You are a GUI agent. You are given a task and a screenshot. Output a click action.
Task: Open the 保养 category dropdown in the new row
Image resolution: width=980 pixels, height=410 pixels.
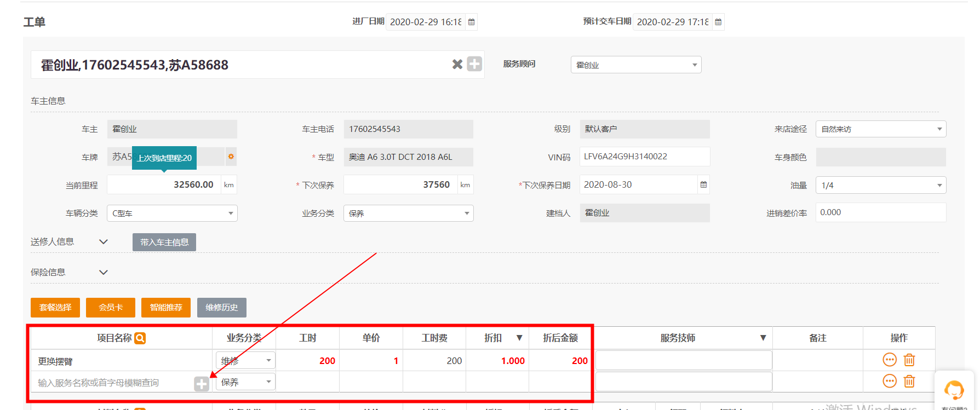click(245, 382)
